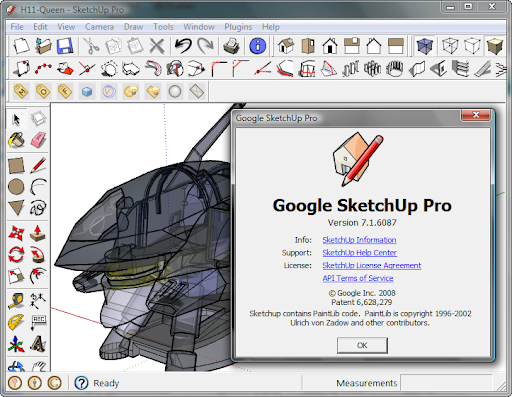512x397 pixels.
Task: Click the Open file icon
Action: 43,46
